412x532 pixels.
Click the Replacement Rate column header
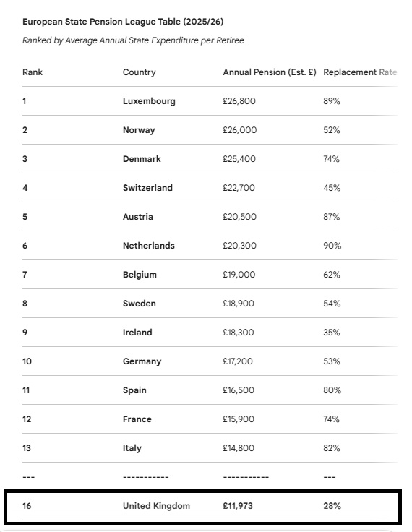pos(360,72)
